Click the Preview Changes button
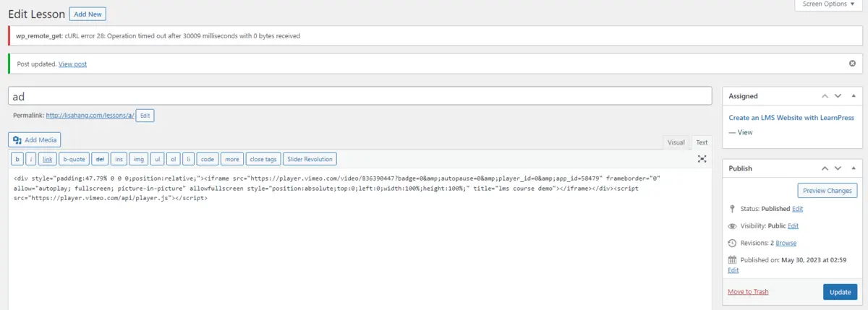Viewport: 868px width, 310px height. (x=827, y=191)
